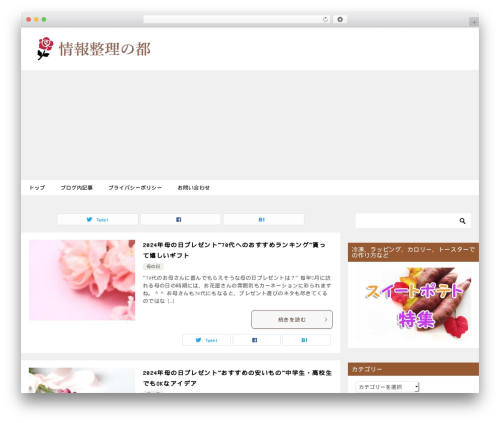Open the pink carnation article thumbnail

[x=82, y=280]
